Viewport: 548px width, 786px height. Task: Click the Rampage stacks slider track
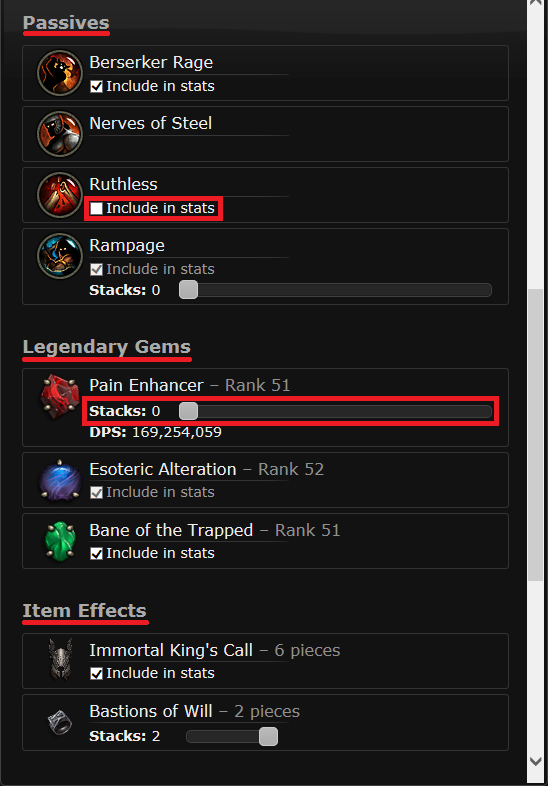click(x=335, y=290)
